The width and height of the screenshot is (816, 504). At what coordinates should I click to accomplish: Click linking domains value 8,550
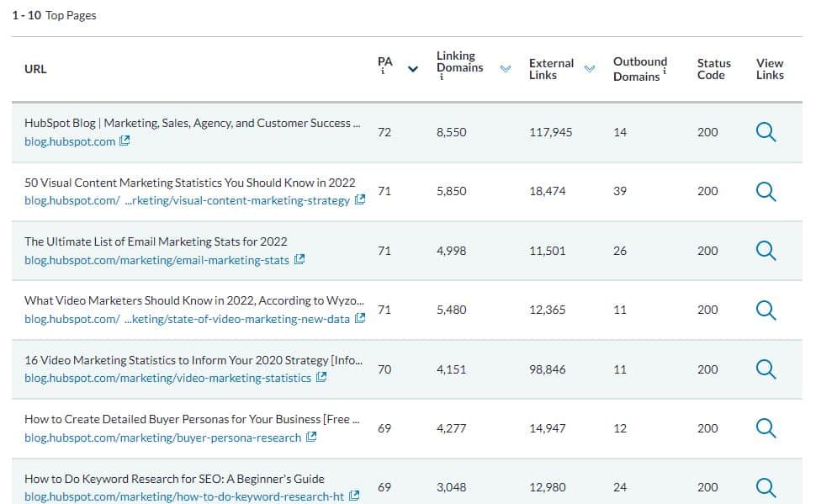[451, 132]
